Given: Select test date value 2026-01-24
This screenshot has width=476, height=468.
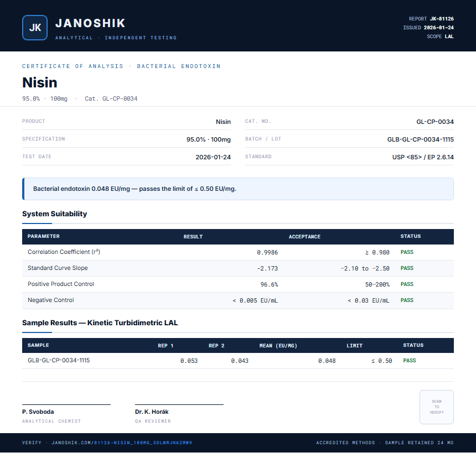Looking at the screenshot, I should [x=213, y=157].
